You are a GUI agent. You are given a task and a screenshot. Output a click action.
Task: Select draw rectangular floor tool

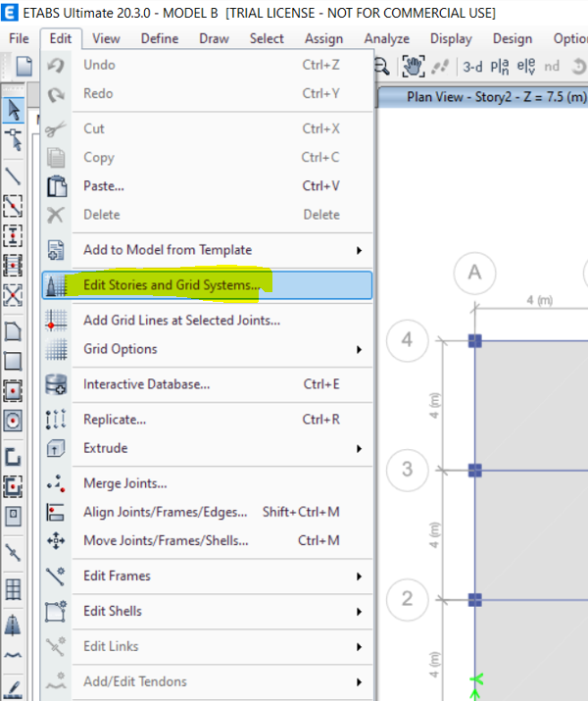13,361
